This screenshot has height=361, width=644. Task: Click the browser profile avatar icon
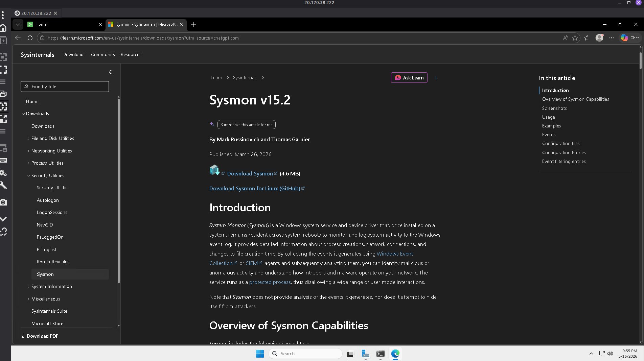coord(599,38)
